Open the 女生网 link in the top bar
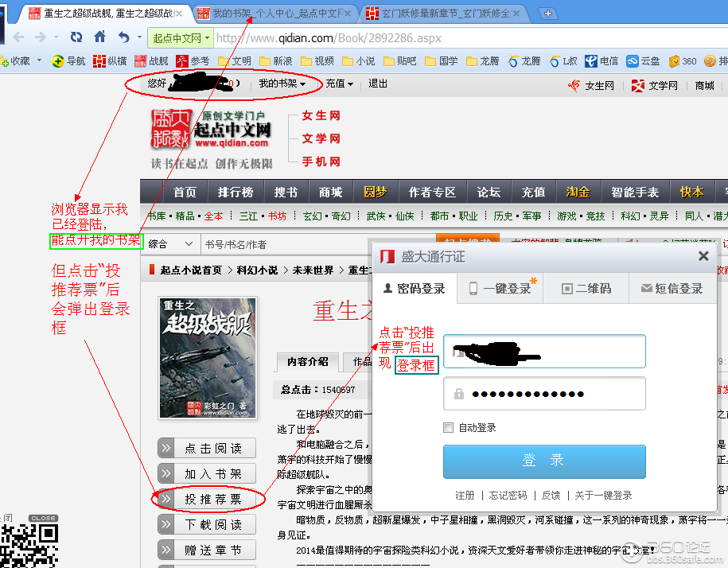 (x=591, y=85)
